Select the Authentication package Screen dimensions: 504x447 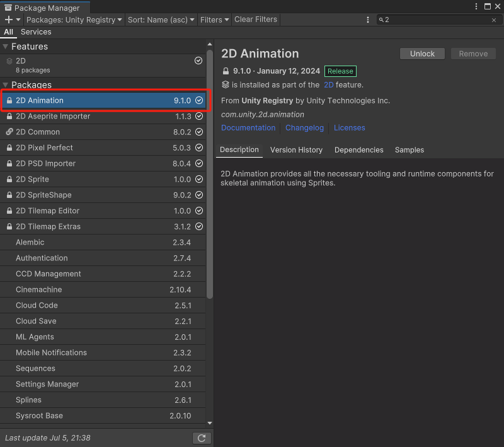click(x=103, y=258)
